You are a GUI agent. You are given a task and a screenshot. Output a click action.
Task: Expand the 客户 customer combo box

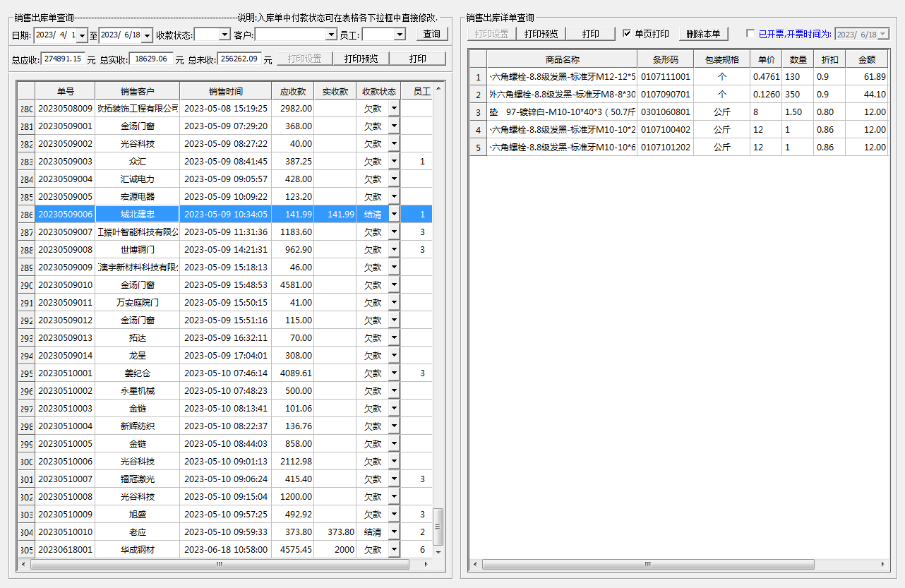pyautogui.click(x=331, y=35)
